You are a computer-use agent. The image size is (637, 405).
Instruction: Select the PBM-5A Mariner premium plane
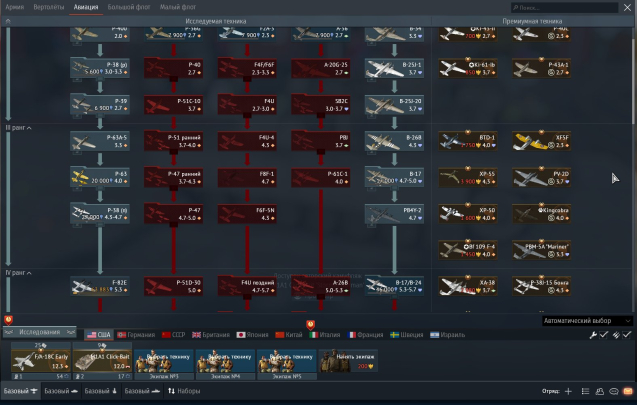pos(539,249)
